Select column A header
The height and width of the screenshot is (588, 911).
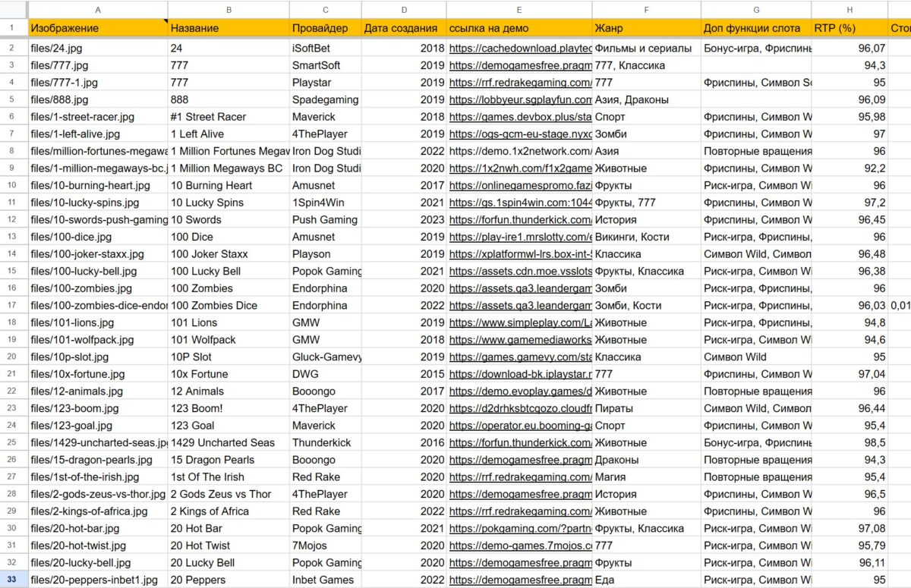[98, 9]
